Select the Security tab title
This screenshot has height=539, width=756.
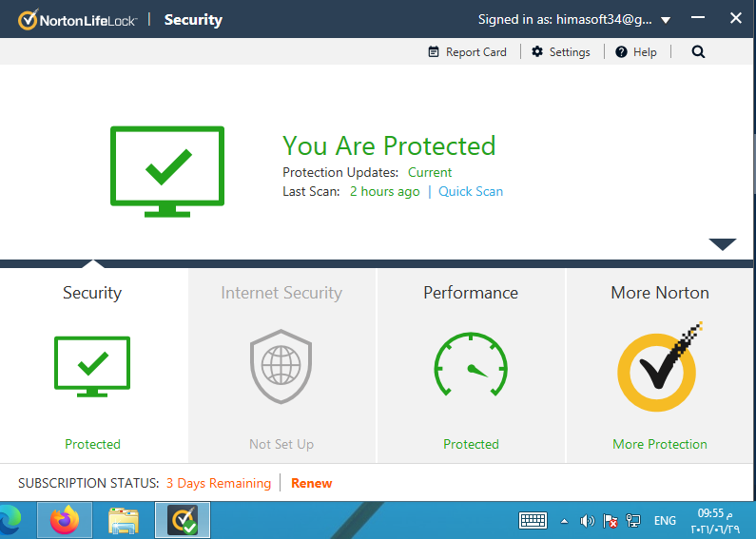pyautogui.click(x=92, y=293)
